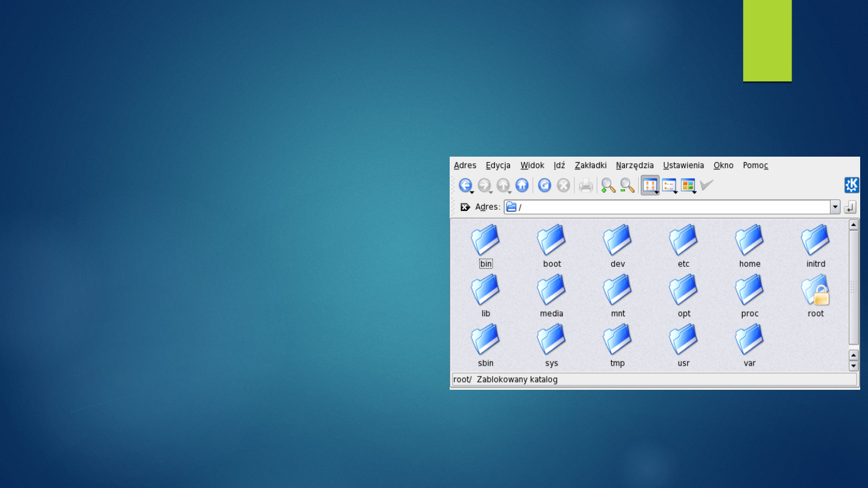
Task: Click the Back navigation arrow
Action: pyautogui.click(x=465, y=186)
